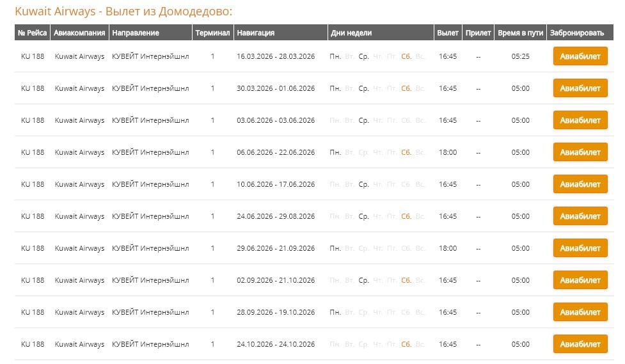Click Авиабилет button for 16.03.2026 - 28.03.2026 flight
Image resolution: width=625 pixels, height=364 pixels.
tap(580, 56)
